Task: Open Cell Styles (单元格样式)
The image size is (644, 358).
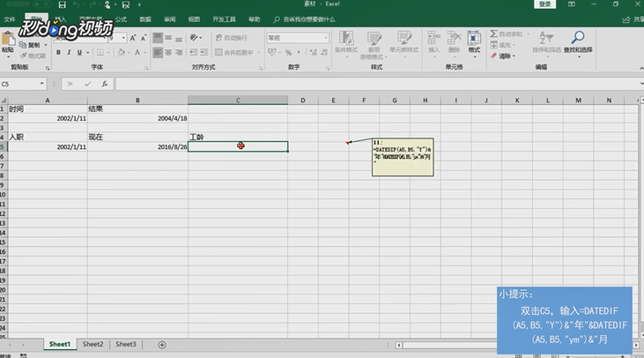Action: 403,42
